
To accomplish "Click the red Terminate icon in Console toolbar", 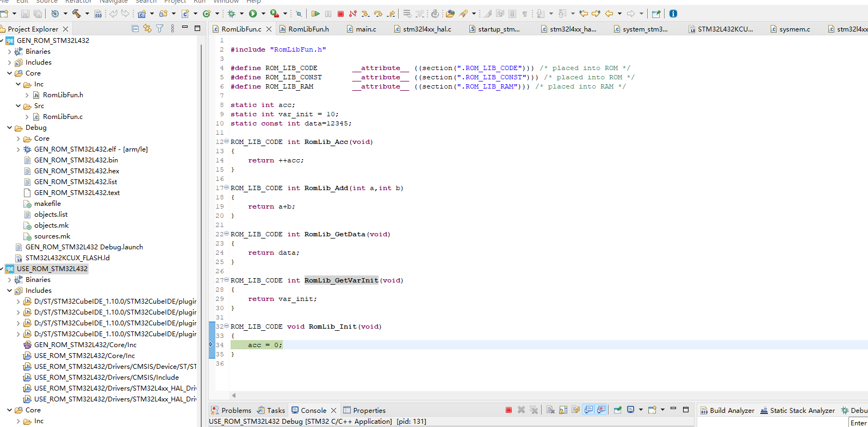I will click(509, 410).
